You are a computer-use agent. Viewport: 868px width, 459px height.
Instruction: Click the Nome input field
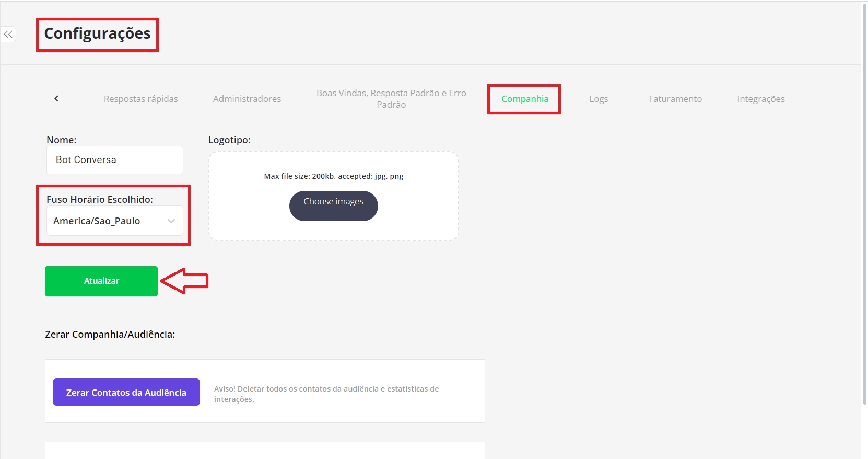(x=114, y=160)
